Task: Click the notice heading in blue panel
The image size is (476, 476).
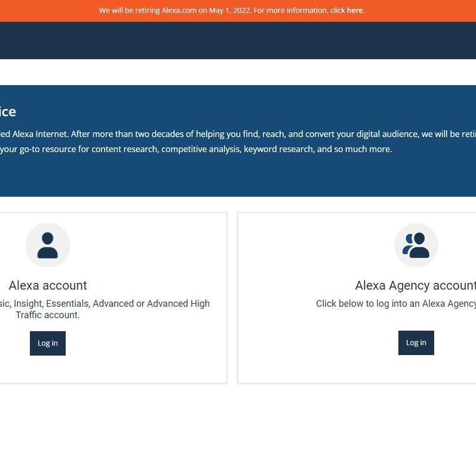Action: point(8,111)
